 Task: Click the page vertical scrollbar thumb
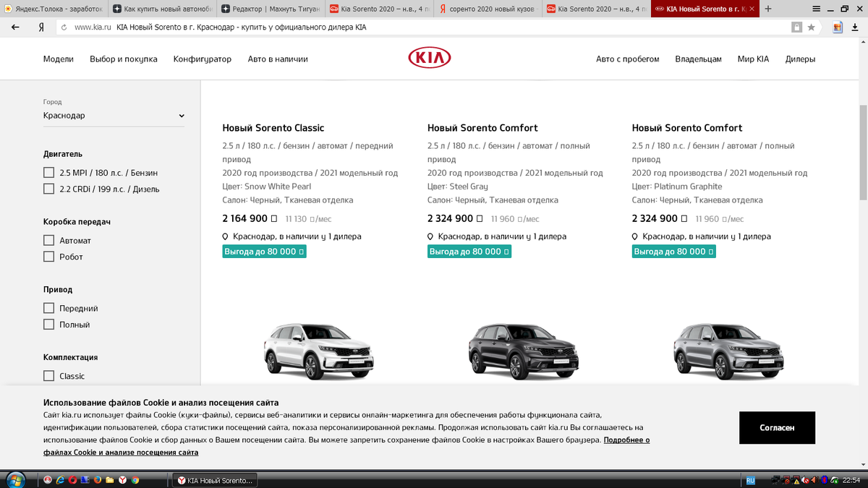pyautogui.click(x=862, y=152)
